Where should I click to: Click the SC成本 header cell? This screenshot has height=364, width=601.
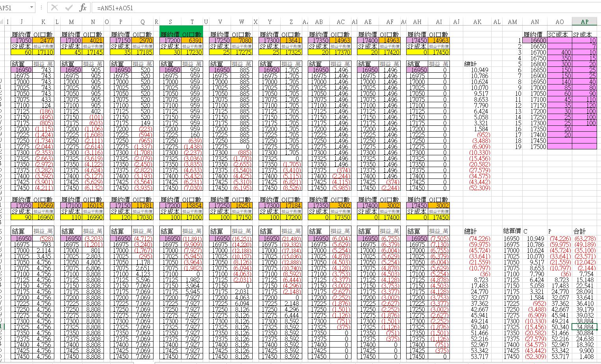(560, 35)
